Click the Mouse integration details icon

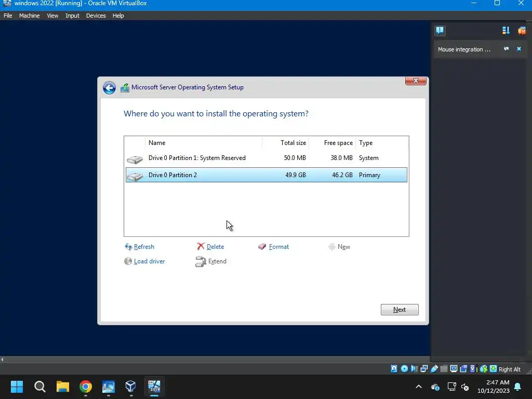506,49
